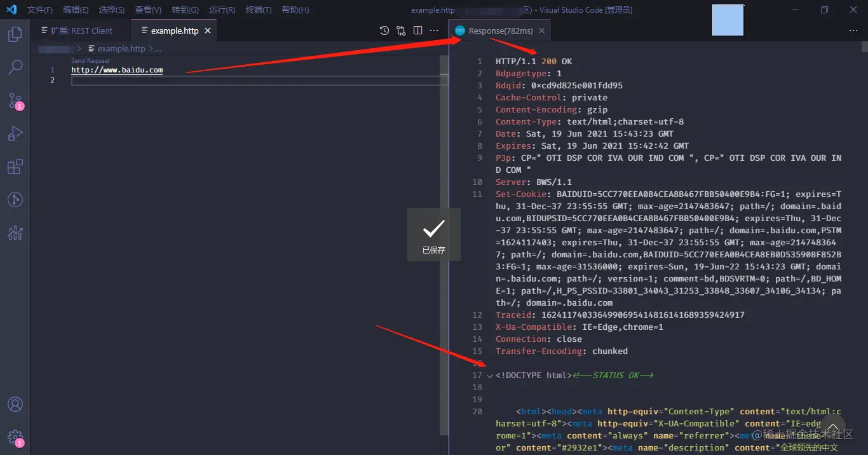
Task: Click the 'Transfer-Encoding: chunked' line
Action: [x=562, y=351]
